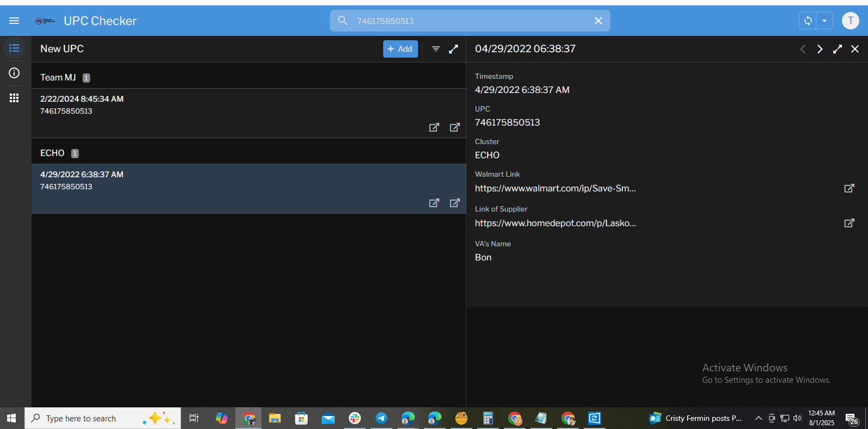The height and width of the screenshot is (429, 868).
Task: Open File Explorer from the taskbar
Action: 275,418
